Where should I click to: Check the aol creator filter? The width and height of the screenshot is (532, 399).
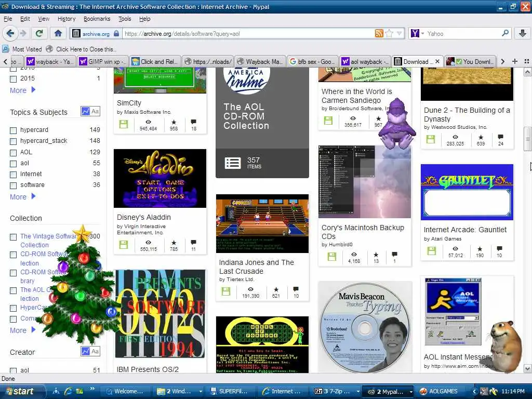coord(13,371)
